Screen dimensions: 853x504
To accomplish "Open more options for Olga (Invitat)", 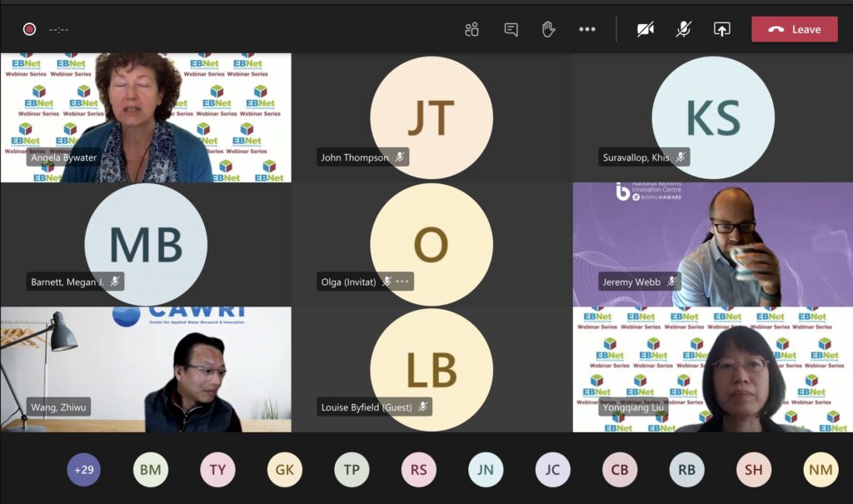I will pos(402,282).
